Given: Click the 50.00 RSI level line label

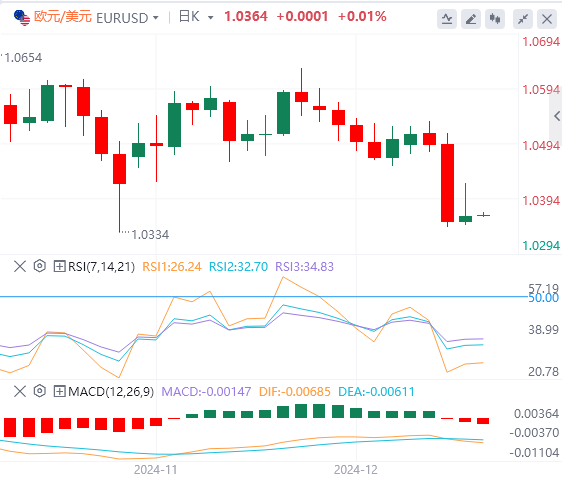Looking at the screenshot, I should tap(544, 298).
